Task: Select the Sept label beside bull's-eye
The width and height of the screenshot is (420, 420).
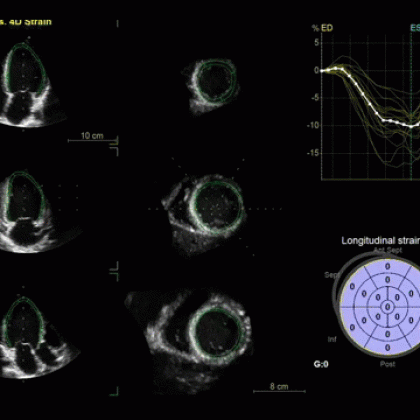Action: pos(332,275)
